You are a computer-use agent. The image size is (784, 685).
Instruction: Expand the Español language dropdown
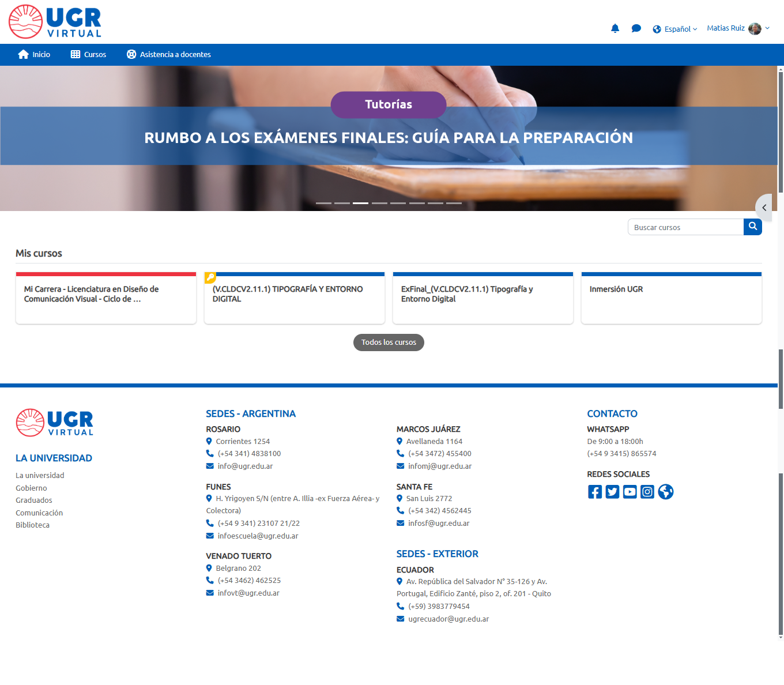click(x=675, y=29)
